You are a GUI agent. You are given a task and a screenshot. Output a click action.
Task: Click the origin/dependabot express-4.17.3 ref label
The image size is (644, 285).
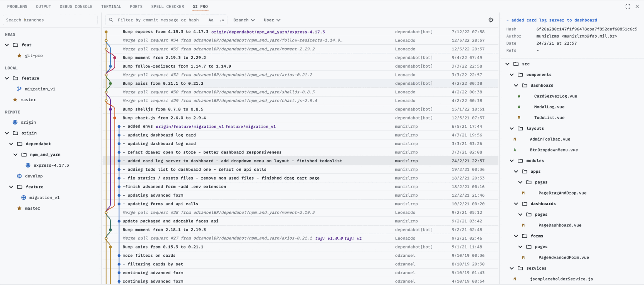click(268, 32)
